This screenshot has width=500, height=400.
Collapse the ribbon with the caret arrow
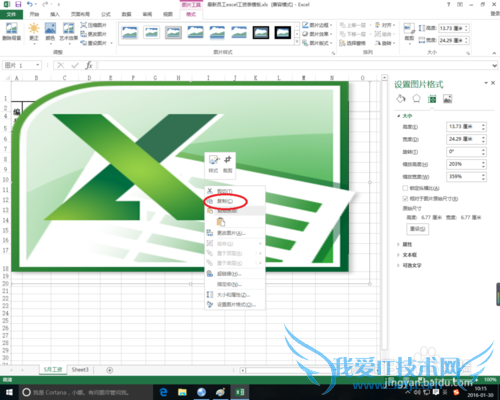click(x=494, y=53)
